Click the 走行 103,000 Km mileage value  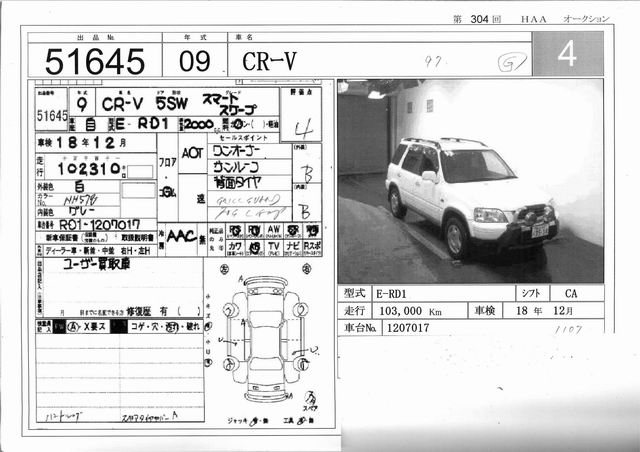tap(410, 311)
